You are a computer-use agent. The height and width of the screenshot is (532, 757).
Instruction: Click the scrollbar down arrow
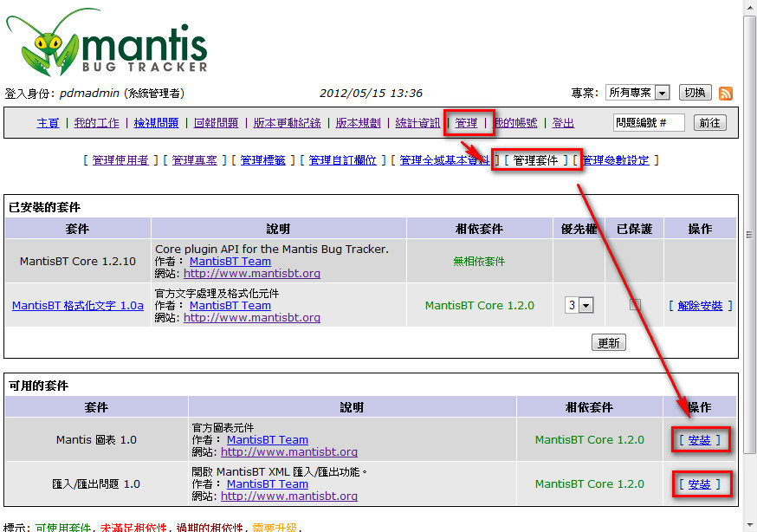[749, 525]
